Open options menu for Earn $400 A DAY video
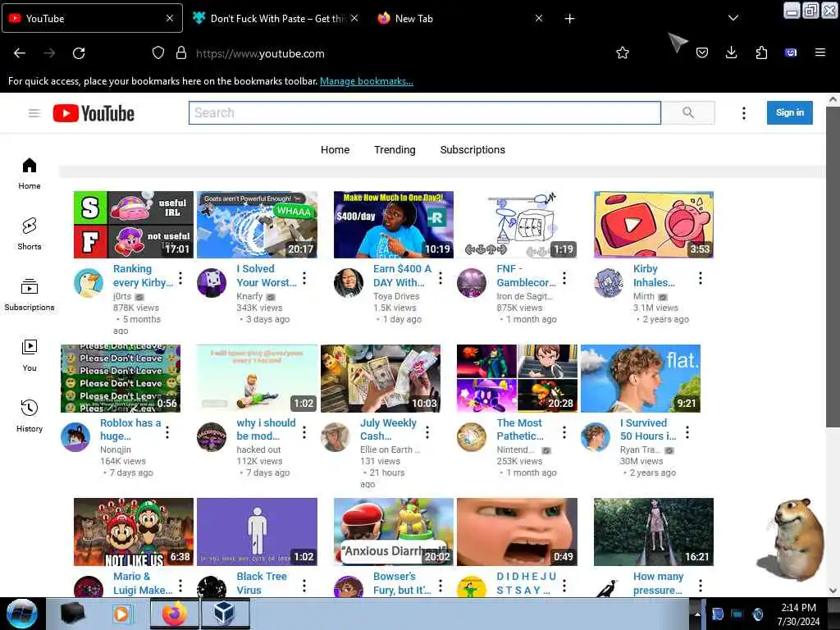840x630 pixels. coord(441,278)
